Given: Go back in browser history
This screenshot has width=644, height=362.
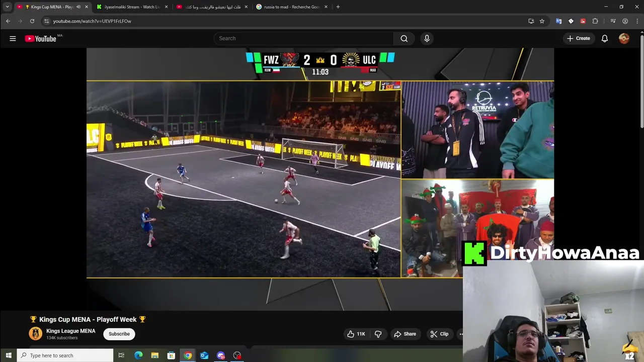Looking at the screenshot, I should point(8,21).
